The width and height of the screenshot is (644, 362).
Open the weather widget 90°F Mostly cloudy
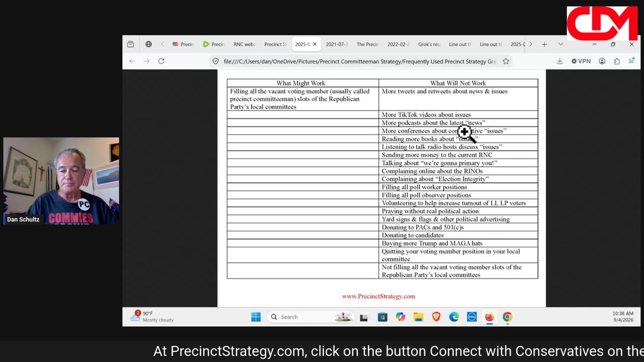153,316
